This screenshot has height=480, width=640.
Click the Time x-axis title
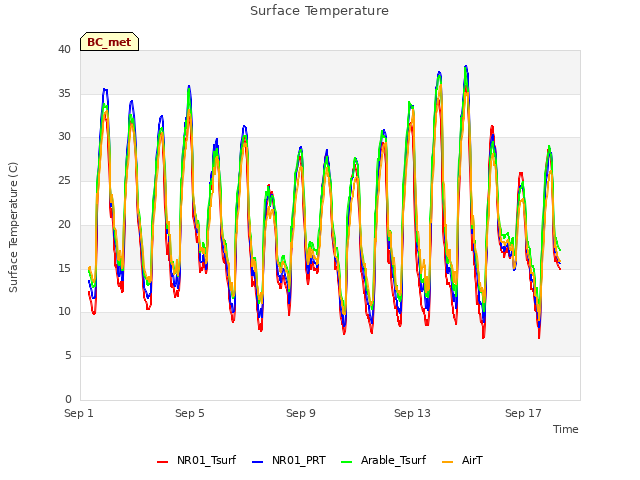(565, 429)
